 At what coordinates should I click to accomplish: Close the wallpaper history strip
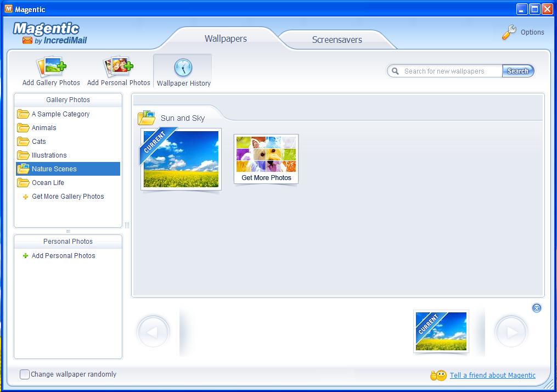click(537, 308)
